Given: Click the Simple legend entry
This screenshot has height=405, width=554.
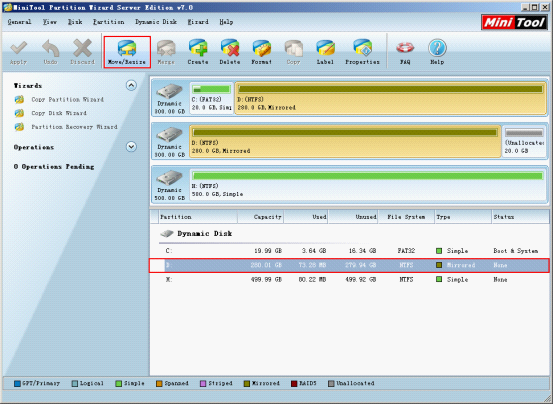Looking at the screenshot, I should pos(130,383).
